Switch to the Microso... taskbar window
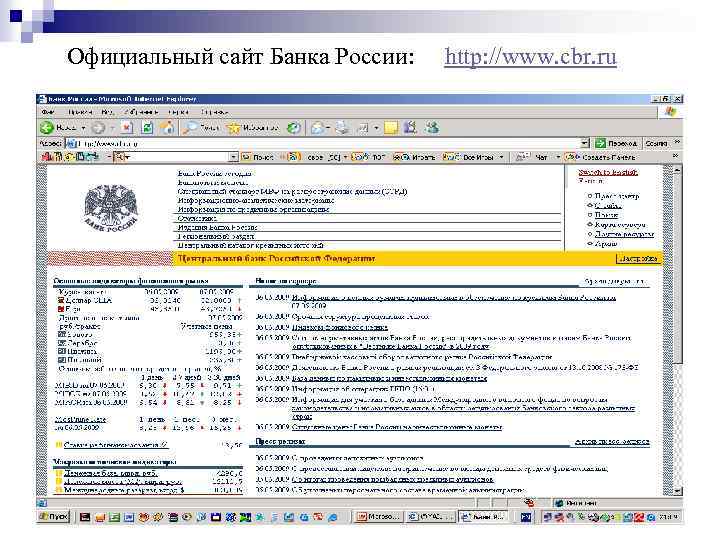The image size is (720, 540). pyautogui.click(x=378, y=517)
